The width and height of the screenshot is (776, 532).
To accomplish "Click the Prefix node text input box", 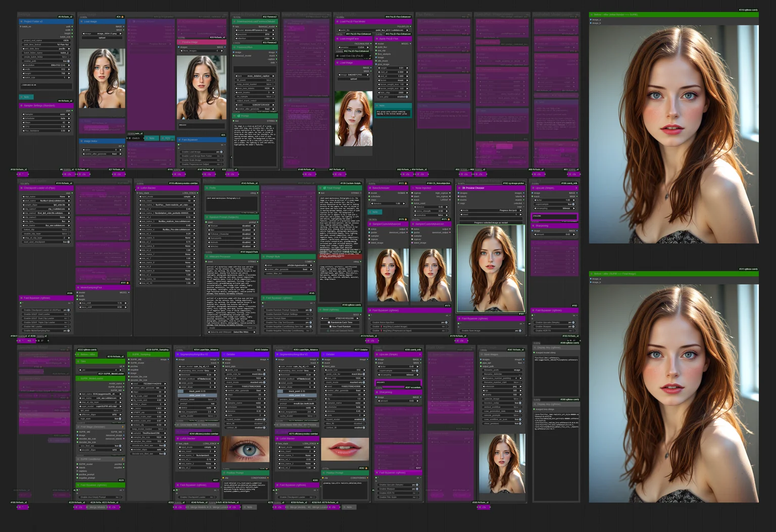I will 231,203.
